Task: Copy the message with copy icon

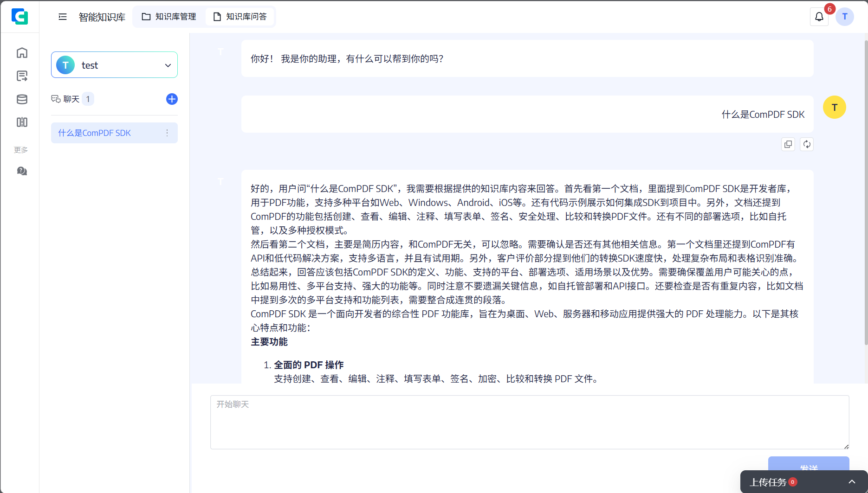Action: click(788, 144)
